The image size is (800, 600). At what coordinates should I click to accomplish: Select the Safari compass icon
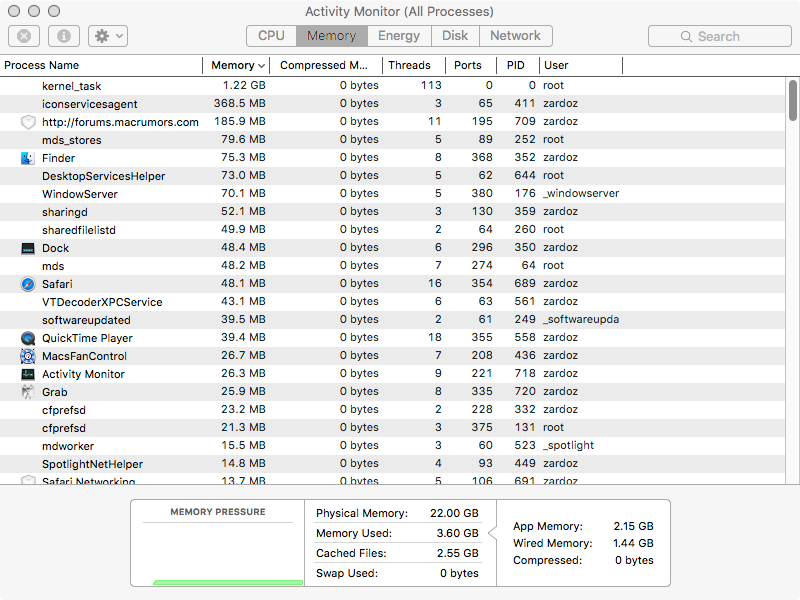point(28,284)
